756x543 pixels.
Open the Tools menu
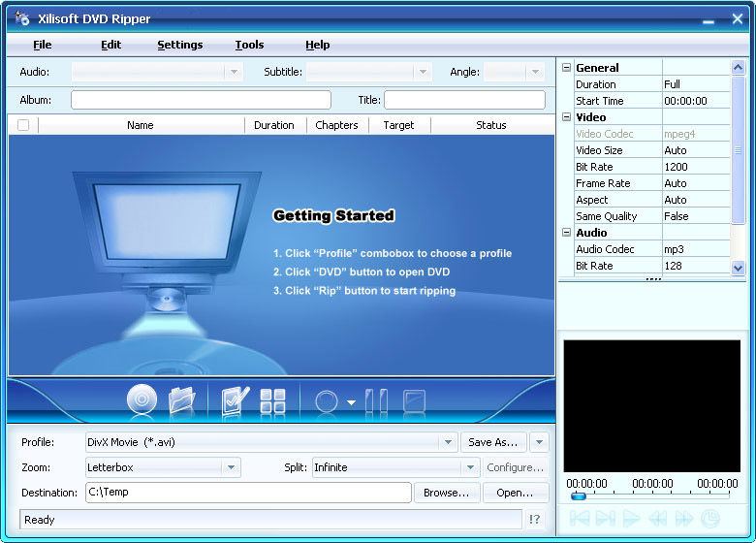(249, 45)
